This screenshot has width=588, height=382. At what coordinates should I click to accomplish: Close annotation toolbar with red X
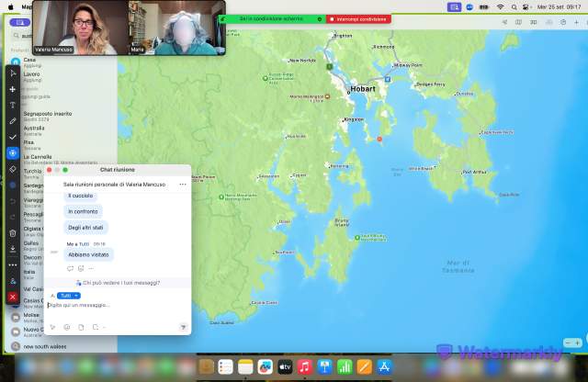click(x=12, y=297)
